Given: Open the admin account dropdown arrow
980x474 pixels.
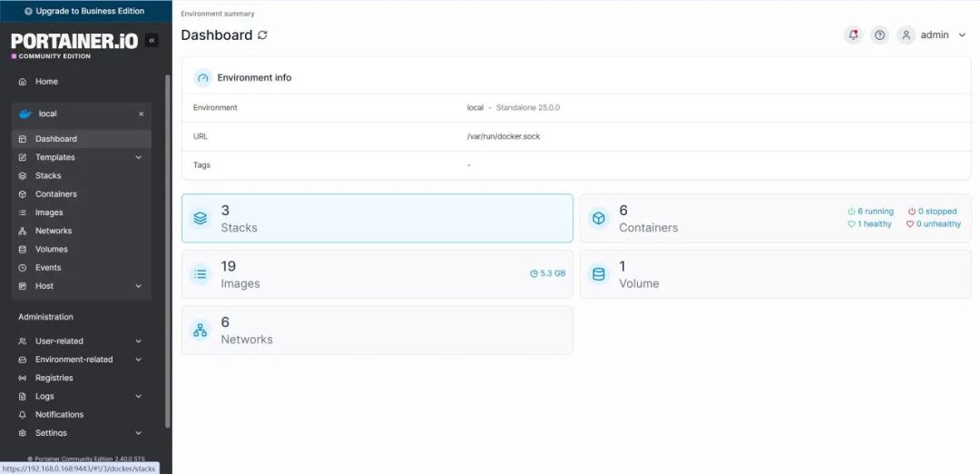Looking at the screenshot, I should [962, 35].
